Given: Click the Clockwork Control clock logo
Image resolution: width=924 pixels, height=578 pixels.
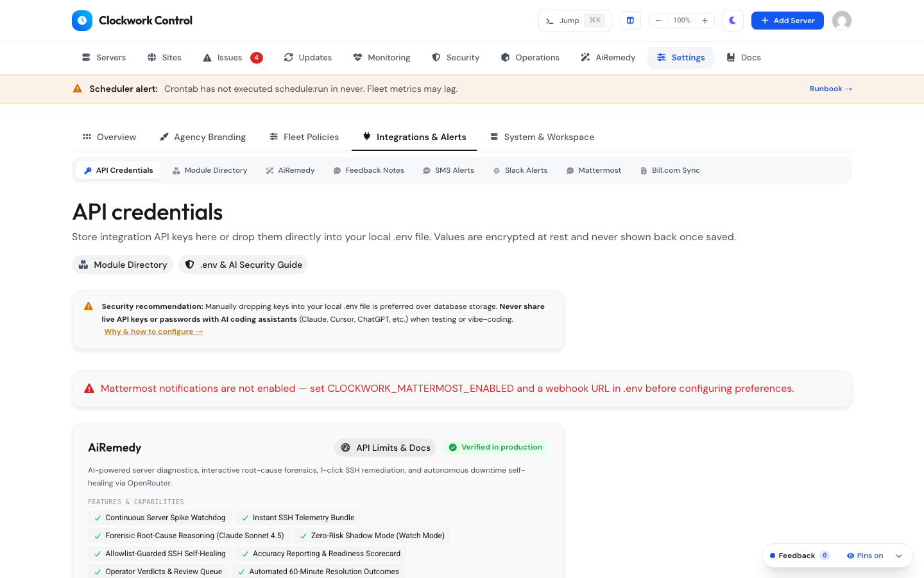Looking at the screenshot, I should click(x=82, y=21).
